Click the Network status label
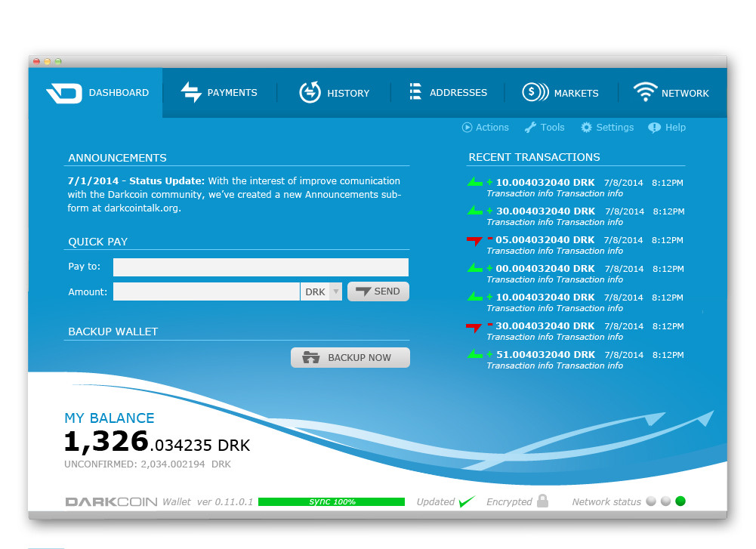The height and width of the screenshot is (549, 756). click(x=606, y=501)
